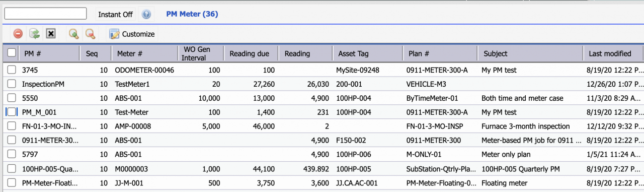Click the Customize pencil icon
Image resolution: width=644 pixels, height=192 pixels.
115,34
